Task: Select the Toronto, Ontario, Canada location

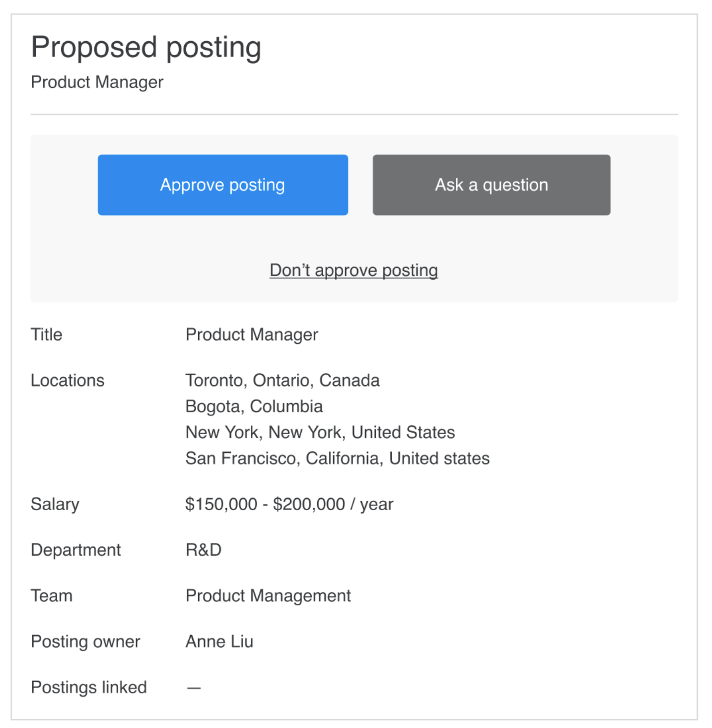Action: tap(282, 380)
